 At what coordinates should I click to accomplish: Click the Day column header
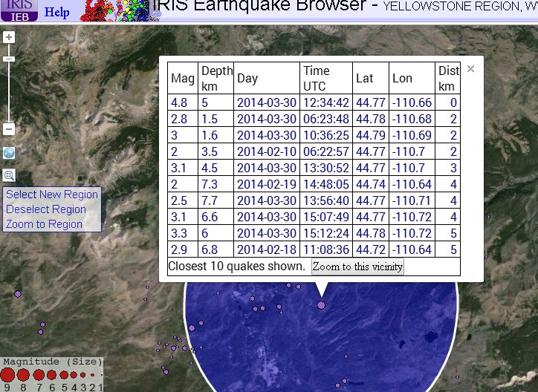[x=267, y=78]
